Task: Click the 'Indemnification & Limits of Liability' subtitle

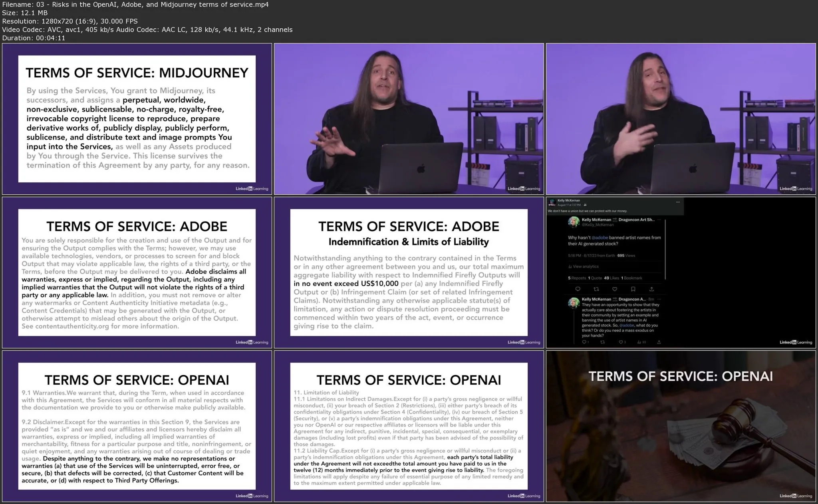Action: coord(409,242)
